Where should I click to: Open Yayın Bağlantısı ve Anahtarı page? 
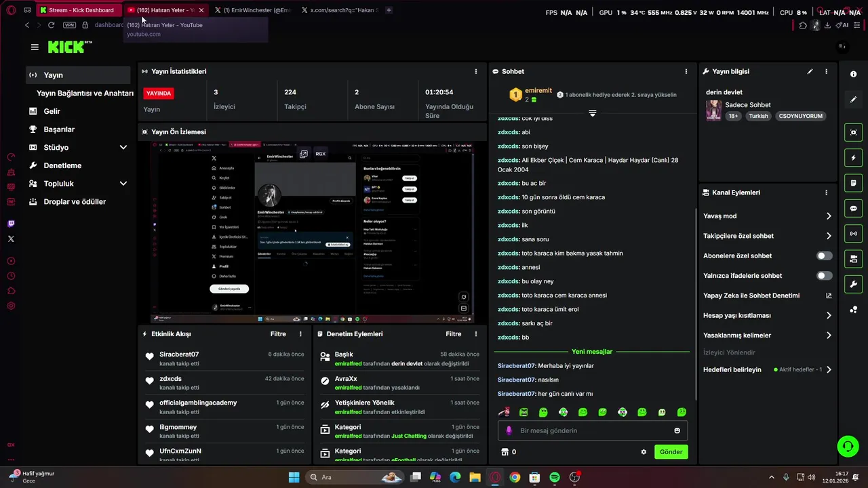[85, 94]
